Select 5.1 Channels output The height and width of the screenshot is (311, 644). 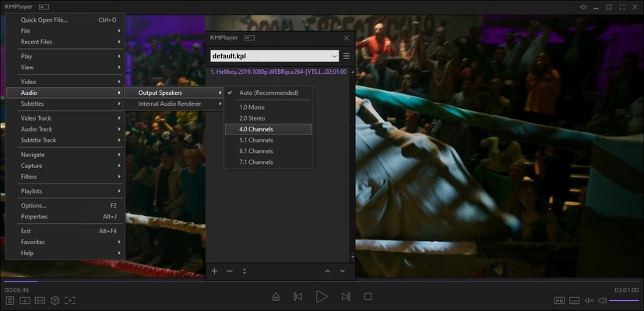pyautogui.click(x=269, y=140)
